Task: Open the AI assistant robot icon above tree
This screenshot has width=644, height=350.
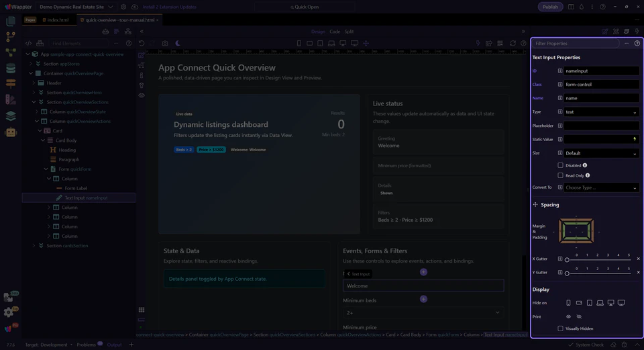Action: (x=105, y=32)
